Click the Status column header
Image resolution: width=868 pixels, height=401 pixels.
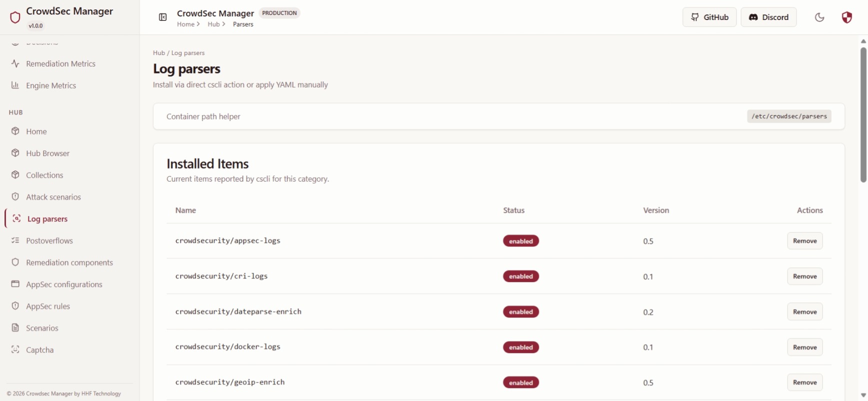(x=514, y=210)
